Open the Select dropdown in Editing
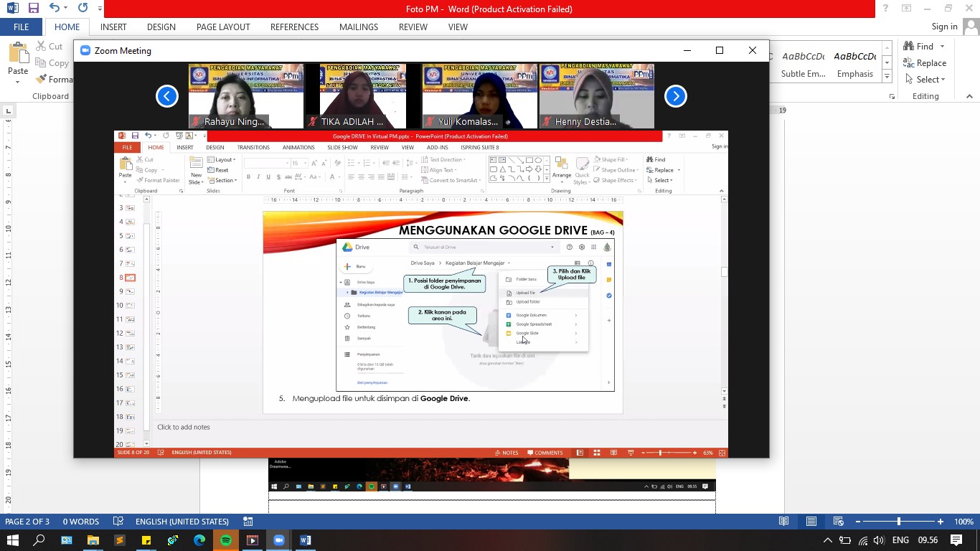Image resolution: width=980 pixels, height=551 pixels. pyautogui.click(x=925, y=80)
